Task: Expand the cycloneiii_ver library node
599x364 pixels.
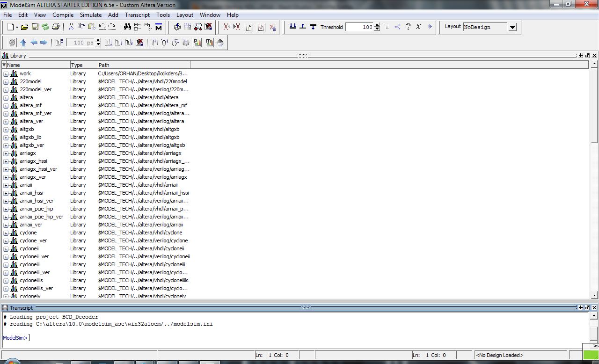Action: tap(6, 273)
